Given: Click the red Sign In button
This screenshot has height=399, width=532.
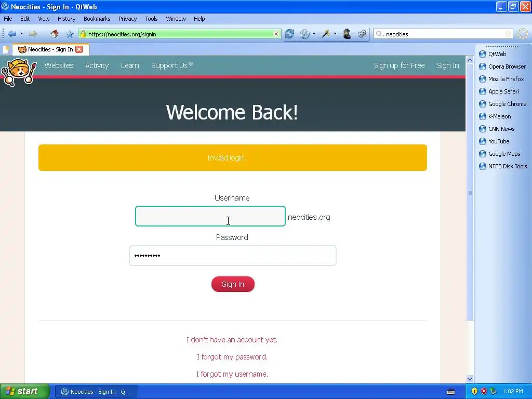Looking at the screenshot, I should 233,284.
